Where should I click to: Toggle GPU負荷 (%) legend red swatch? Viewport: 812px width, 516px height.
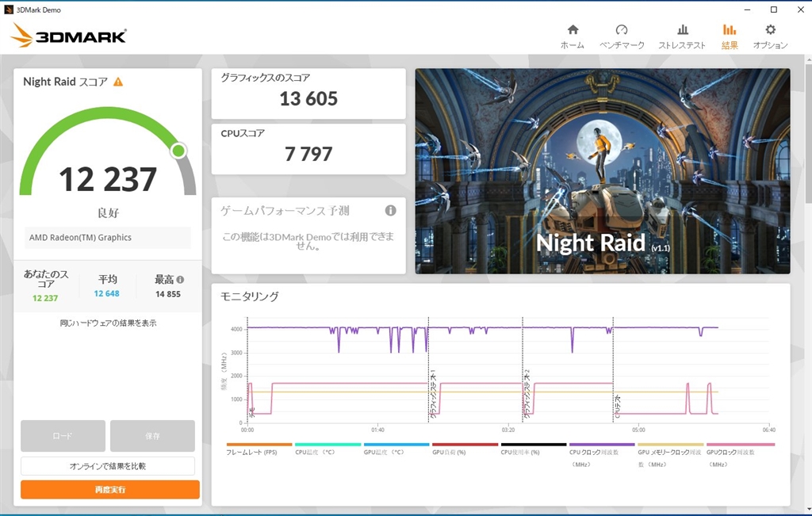[x=465, y=445]
